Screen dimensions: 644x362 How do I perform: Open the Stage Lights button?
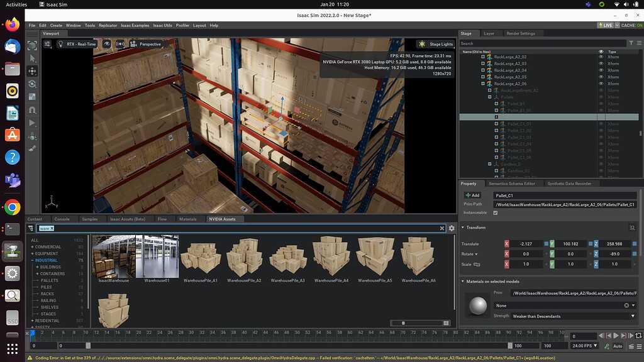pos(436,44)
